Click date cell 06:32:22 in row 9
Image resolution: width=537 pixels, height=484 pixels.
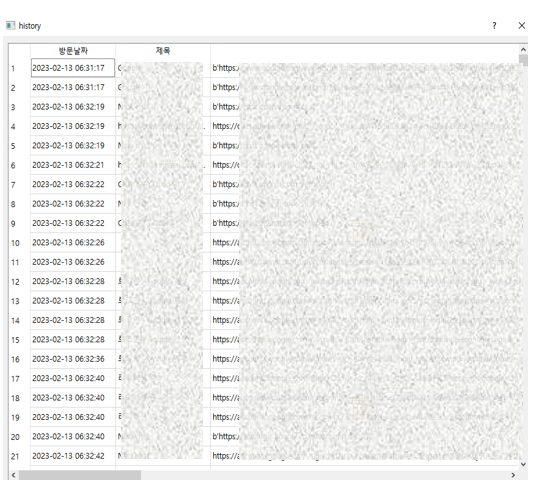[x=73, y=223]
